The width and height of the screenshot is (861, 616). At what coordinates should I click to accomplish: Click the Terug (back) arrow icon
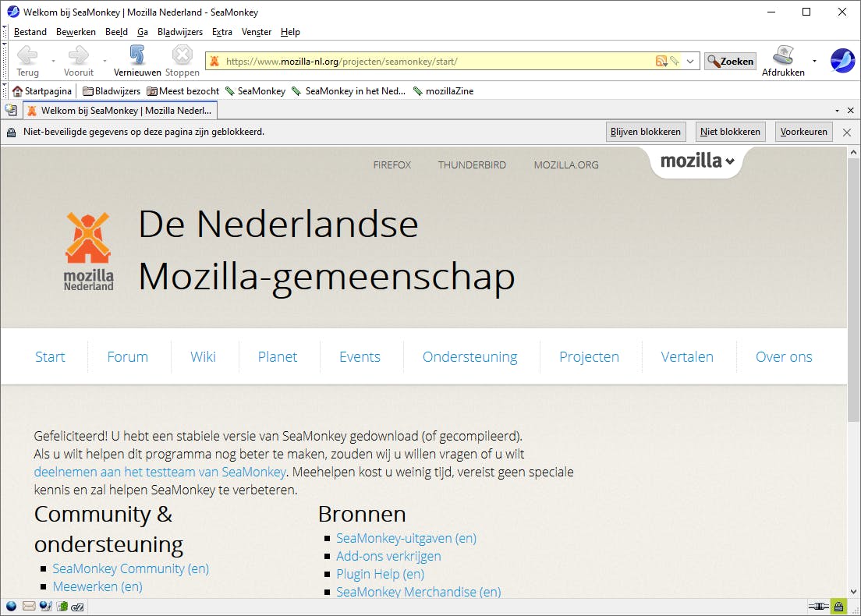[x=27, y=55]
